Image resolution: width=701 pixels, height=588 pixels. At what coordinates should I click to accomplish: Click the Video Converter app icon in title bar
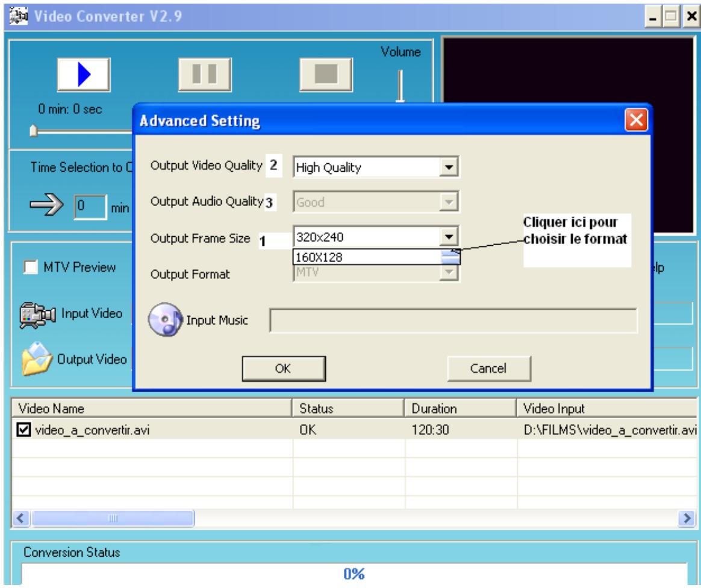click(x=19, y=16)
